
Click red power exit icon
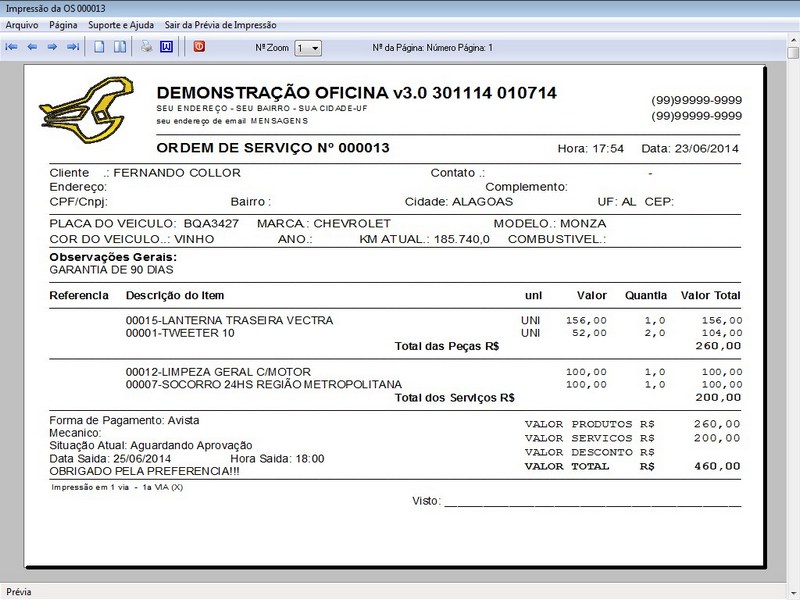(x=199, y=46)
